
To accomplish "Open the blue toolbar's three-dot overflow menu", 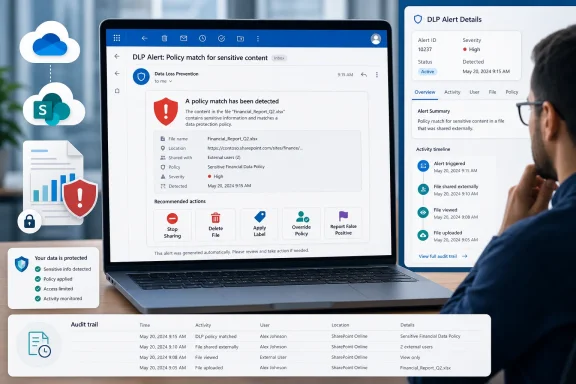I will coord(258,39).
